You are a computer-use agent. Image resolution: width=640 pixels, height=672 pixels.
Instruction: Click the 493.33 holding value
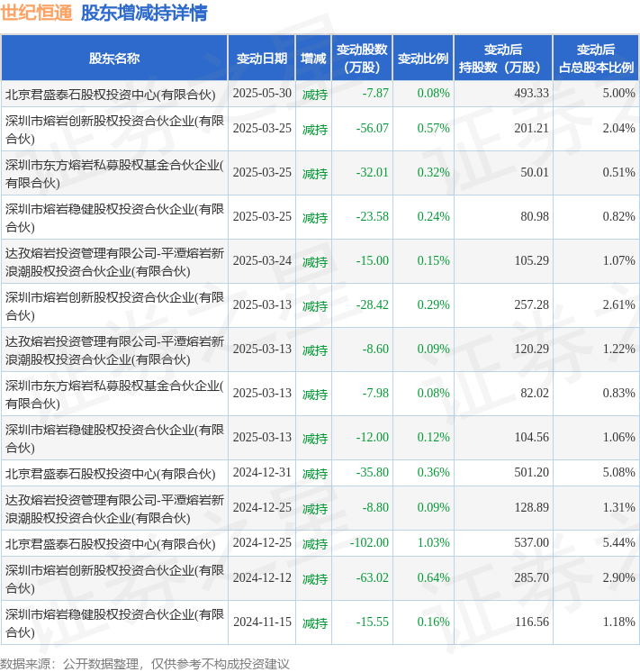(x=532, y=93)
